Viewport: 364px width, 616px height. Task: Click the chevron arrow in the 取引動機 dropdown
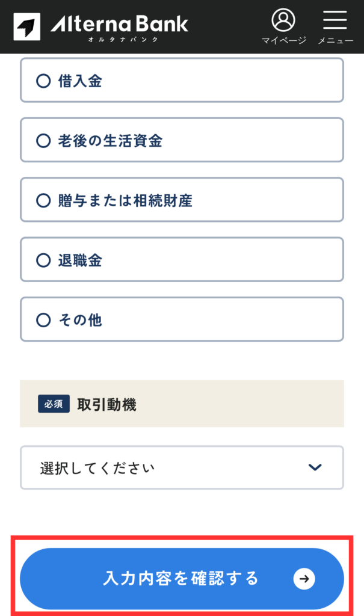point(315,467)
